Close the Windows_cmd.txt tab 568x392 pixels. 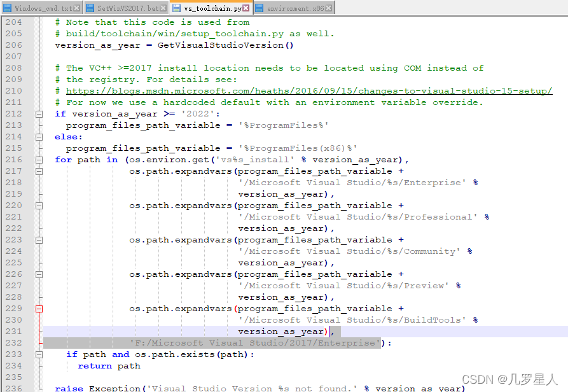click(x=77, y=8)
